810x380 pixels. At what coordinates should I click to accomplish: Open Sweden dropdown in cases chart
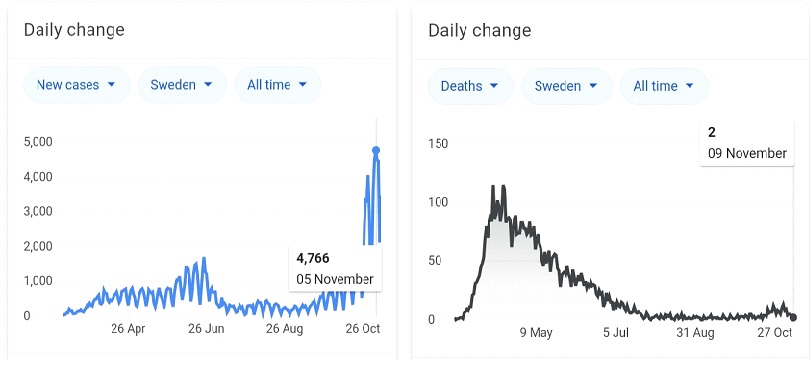[182, 85]
